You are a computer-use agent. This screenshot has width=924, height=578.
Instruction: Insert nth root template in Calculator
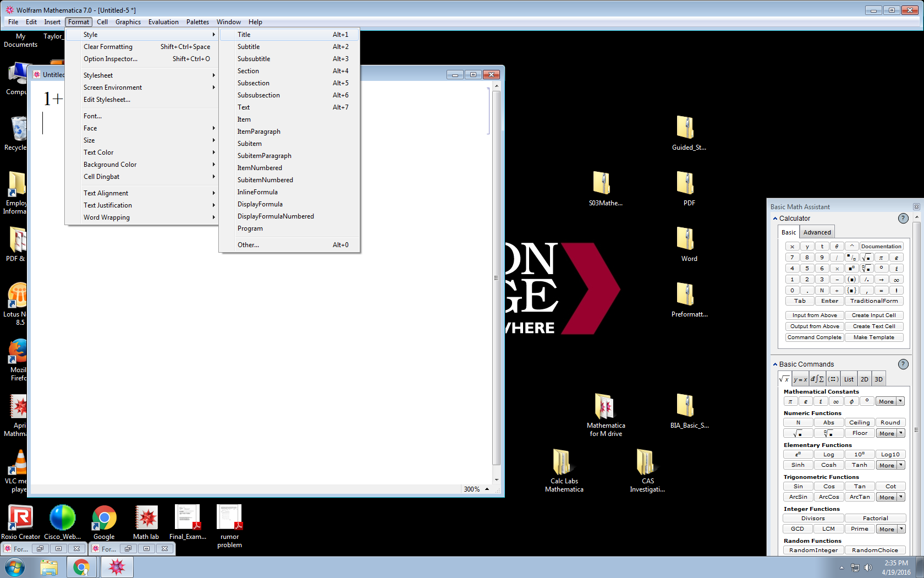click(867, 268)
